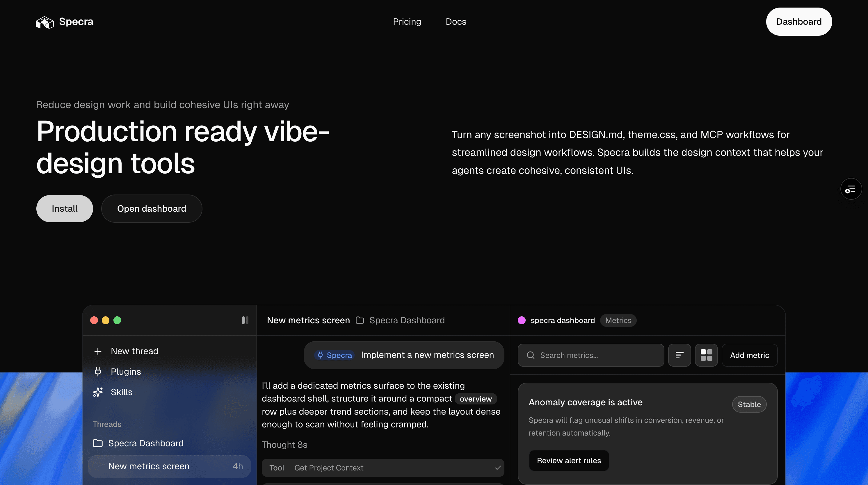868x485 pixels.
Task: Click the yellow window dot in mockup
Action: coord(106,320)
